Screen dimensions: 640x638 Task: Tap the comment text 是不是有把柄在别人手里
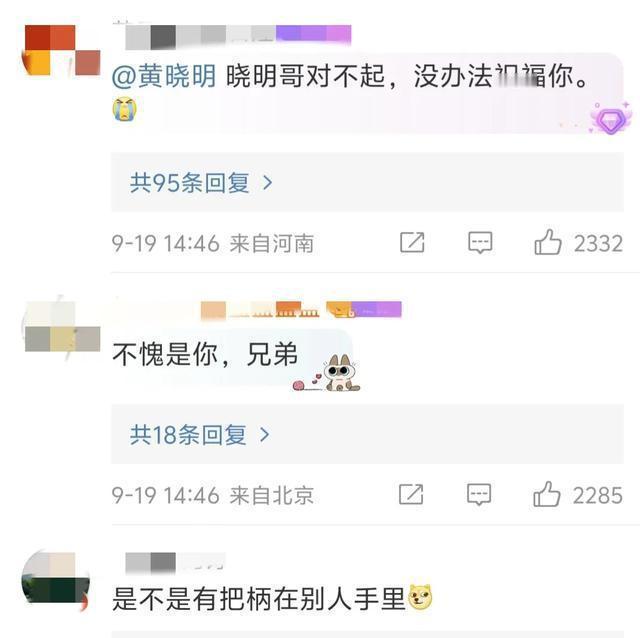(x=259, y=598)
